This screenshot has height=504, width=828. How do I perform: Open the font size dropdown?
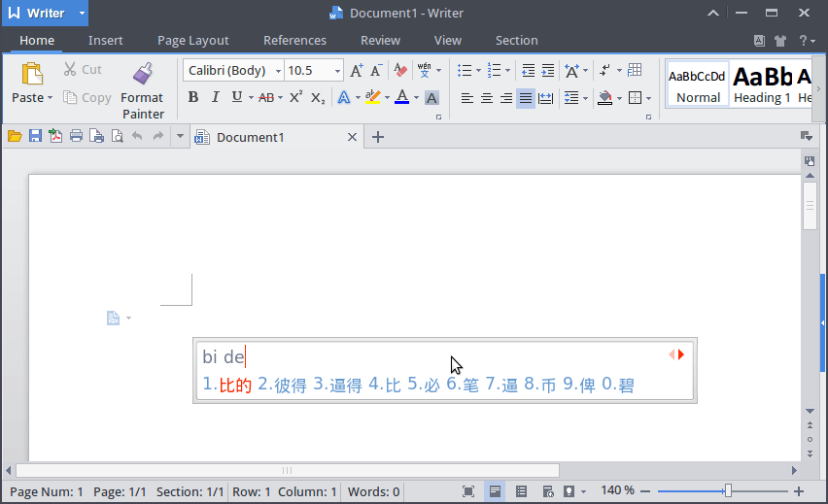click(x=337, y=70)
